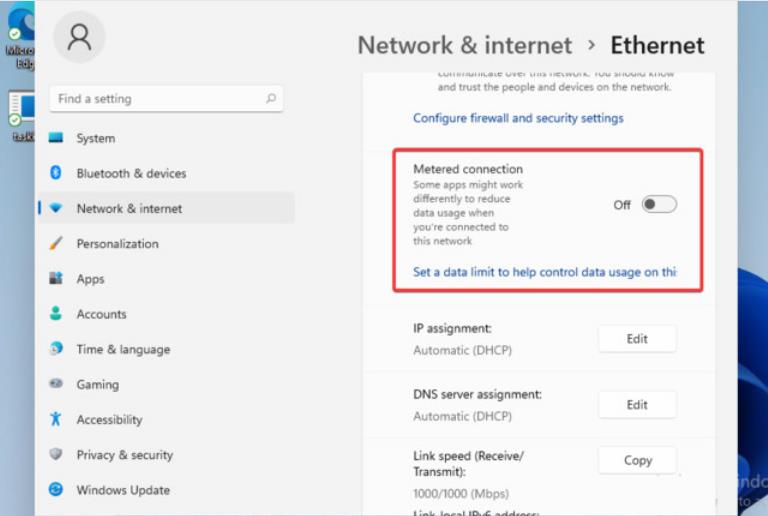Toggle the Metered connection switch
768x516 pixels.
click(659, 204)
